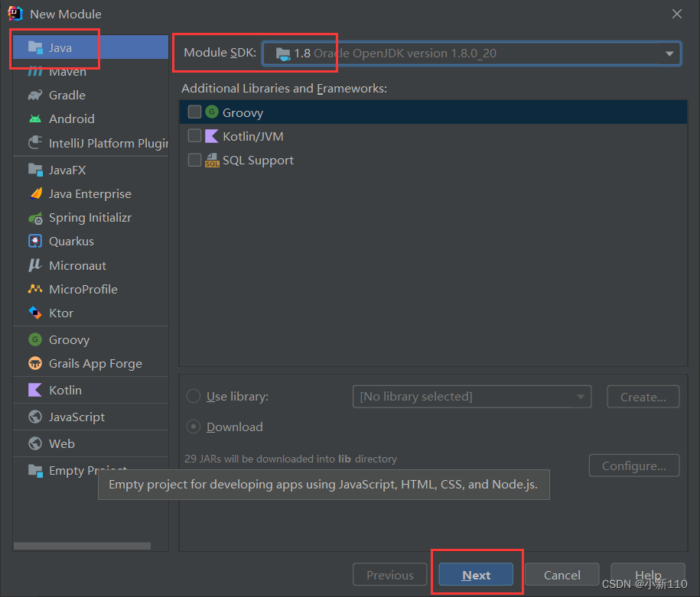Screen dimensions: 700x597
Task: Select the IntelliJ Platform Plugin entry
Action: tap(90, 143)
